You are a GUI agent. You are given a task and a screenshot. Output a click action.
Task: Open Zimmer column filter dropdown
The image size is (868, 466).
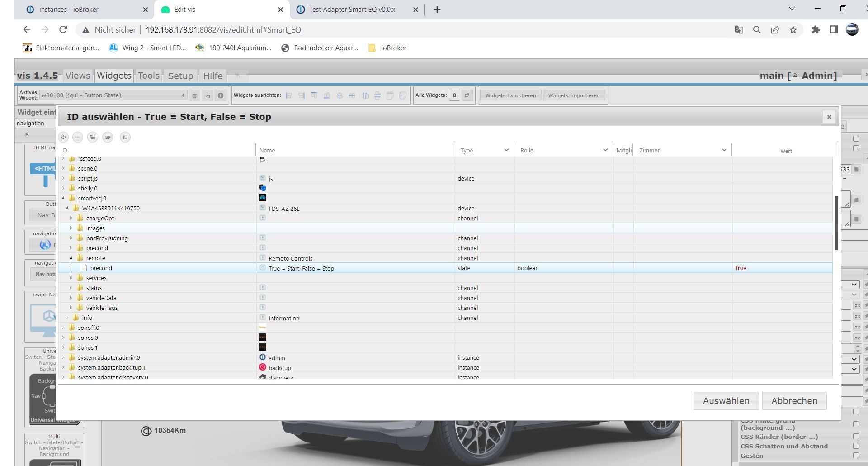pos(724,150)
